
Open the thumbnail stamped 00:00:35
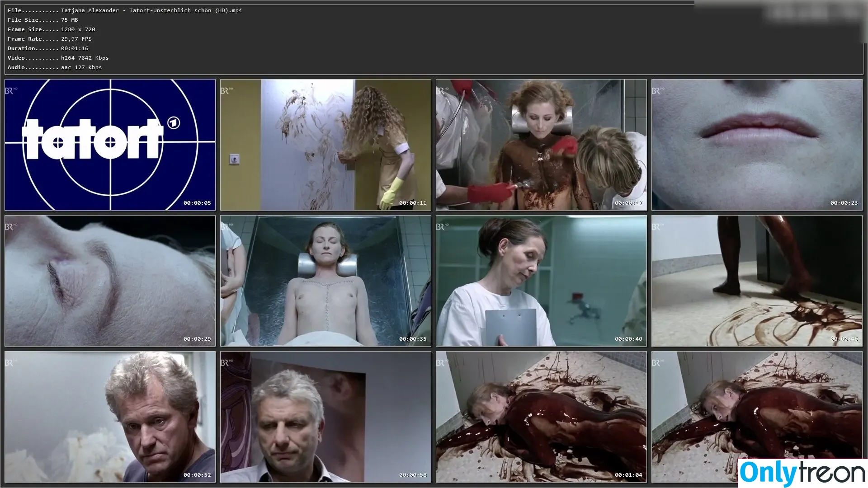click(325, 281)
